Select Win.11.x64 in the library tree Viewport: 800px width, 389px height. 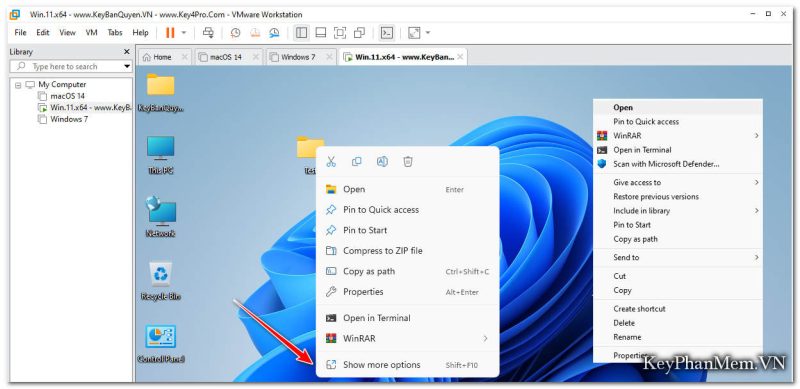85,108
